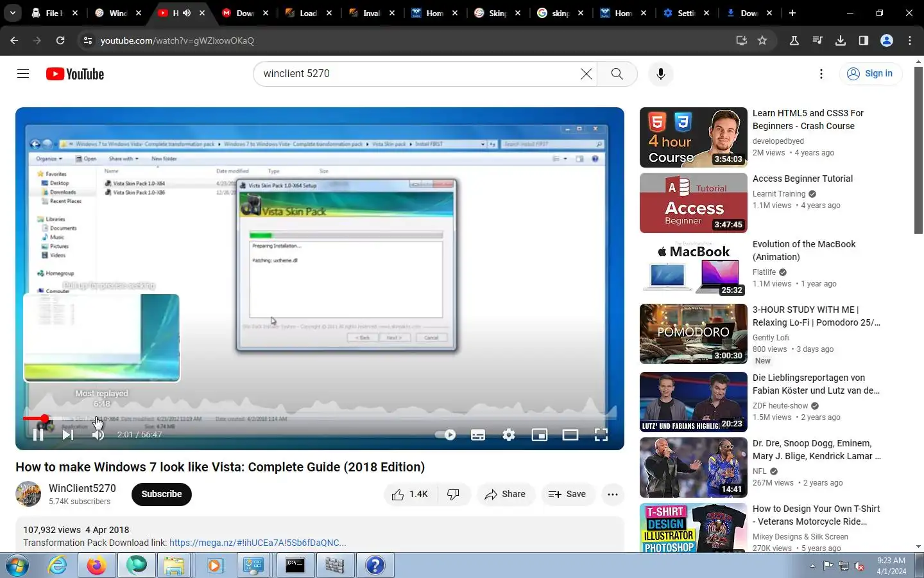Enable miniplayer mode
The height and width of the screenshot is (578, 924).
(540, 435)
